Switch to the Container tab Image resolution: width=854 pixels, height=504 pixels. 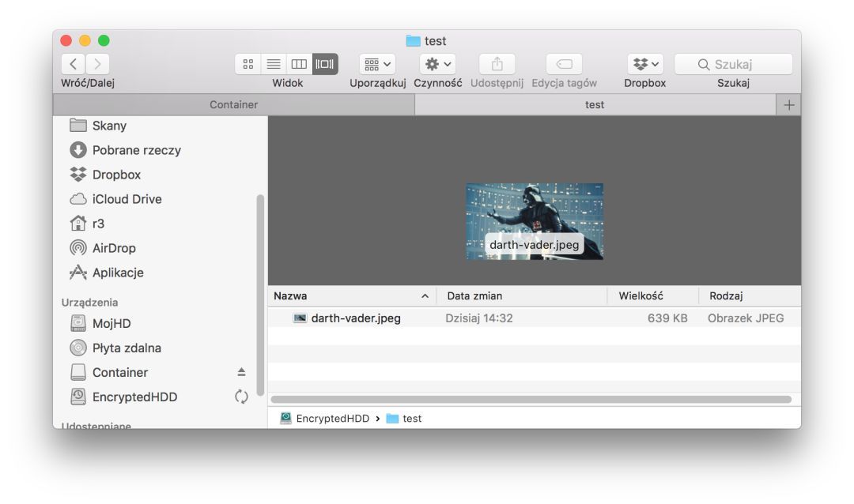click(233, 104)
